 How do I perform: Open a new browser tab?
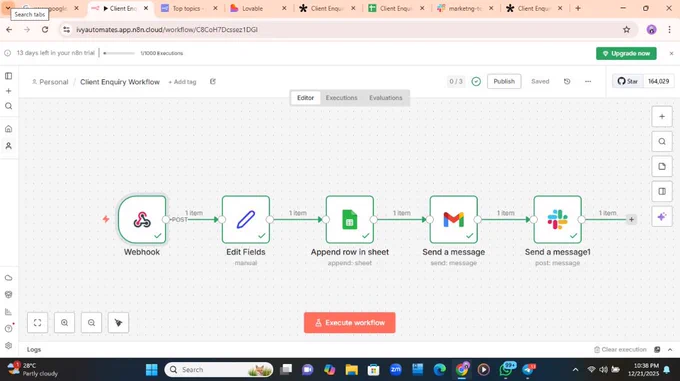[x=578, y=8]
